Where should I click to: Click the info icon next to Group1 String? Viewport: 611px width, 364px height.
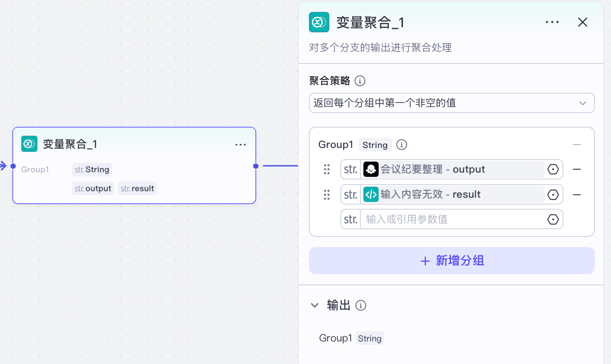pos(402,145)
